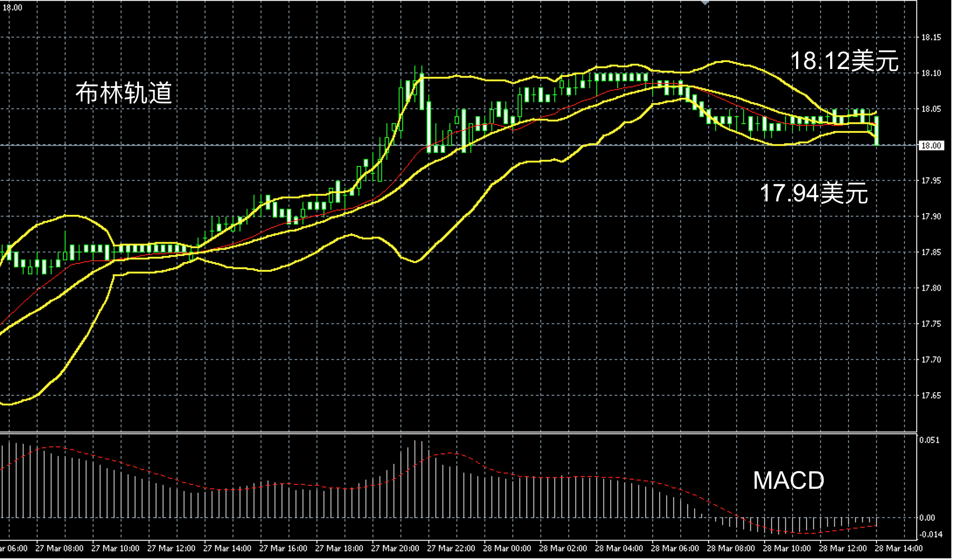The width and height of the screenshot is (953, 560).
Task: Click the MACD text label
Action: pos(788,480)
